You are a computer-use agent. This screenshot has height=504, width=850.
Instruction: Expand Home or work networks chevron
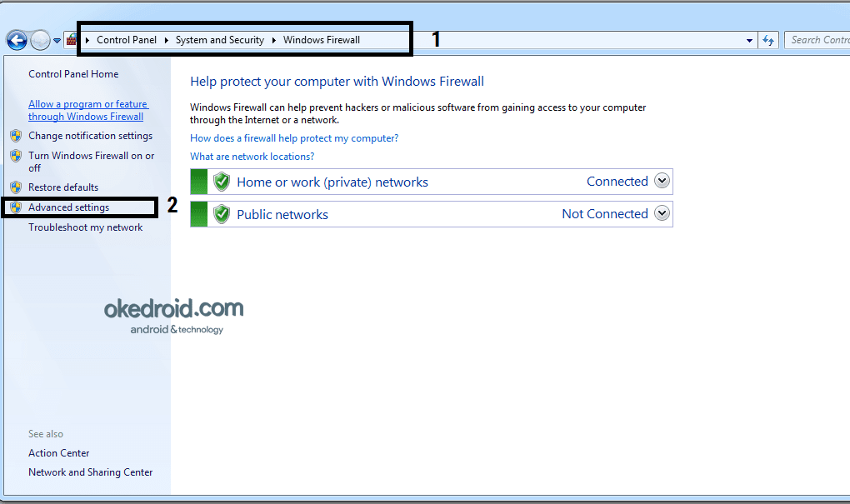662,181
